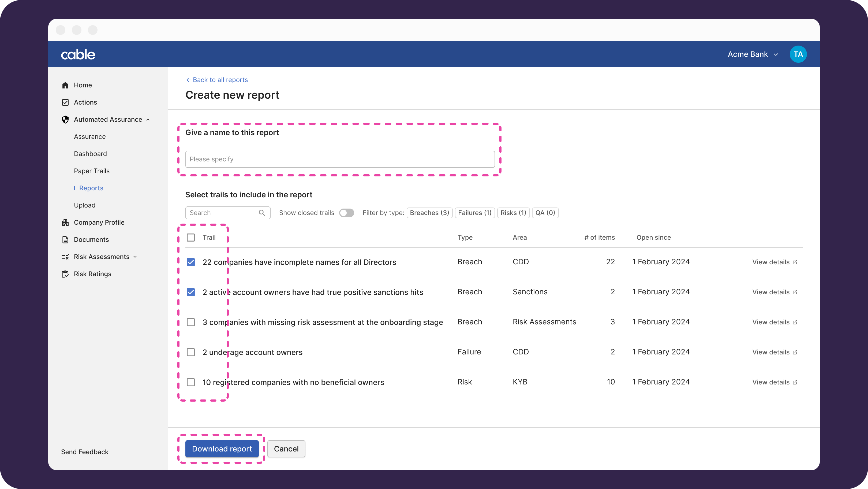Image resolution: width=868 pixels, height=489 pixels.
Task: Click the Download report button
Action: [222, 449]
